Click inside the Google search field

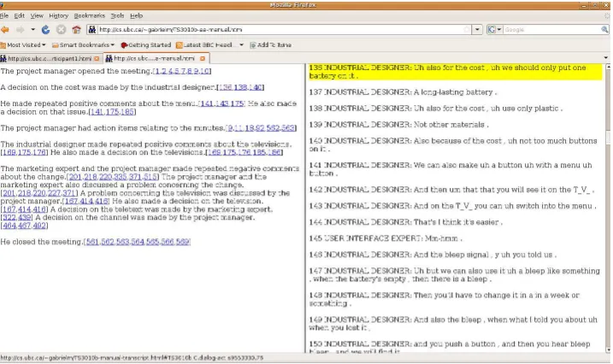(551, 30)
